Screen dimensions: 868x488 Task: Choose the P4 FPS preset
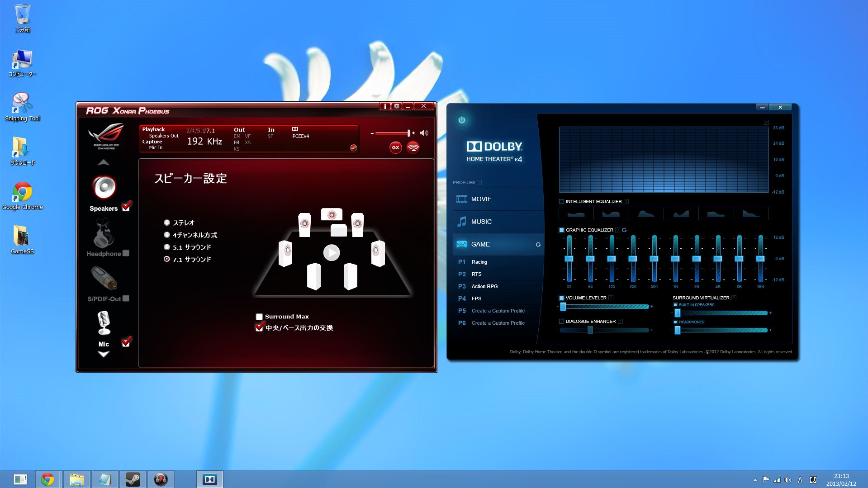(x=498, y=298)
